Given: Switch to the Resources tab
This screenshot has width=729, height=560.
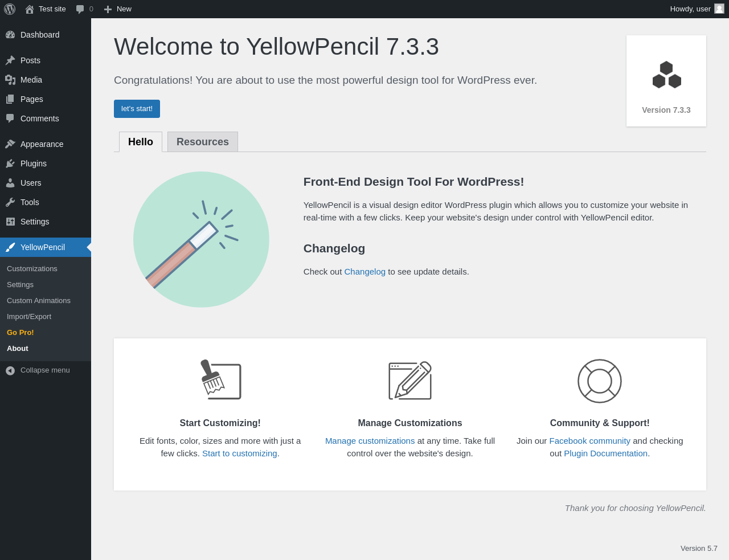Looking at the screenshot, I should click(203, 142).
